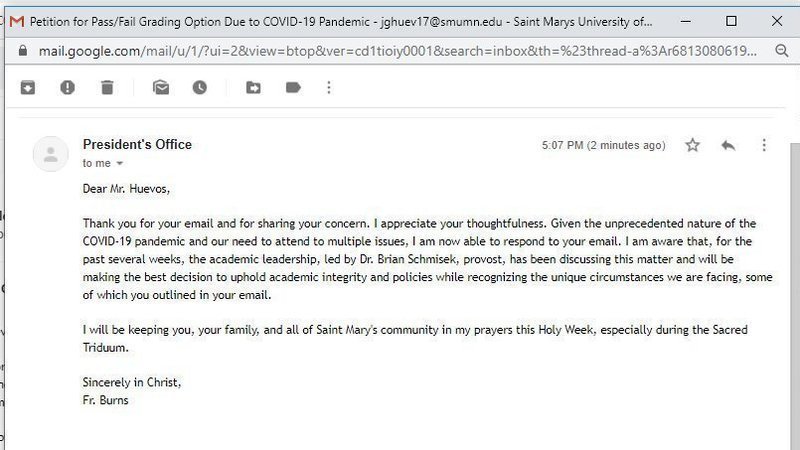Star the President's Office message
This screenshot has height=450, width=800.
pos(692,145)
